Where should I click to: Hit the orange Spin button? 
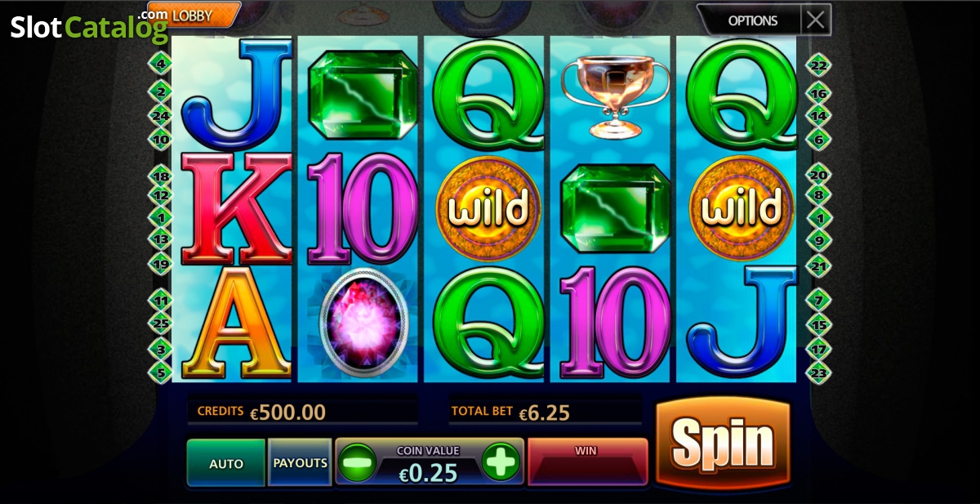pyautogui.click(x=723, y=444)
